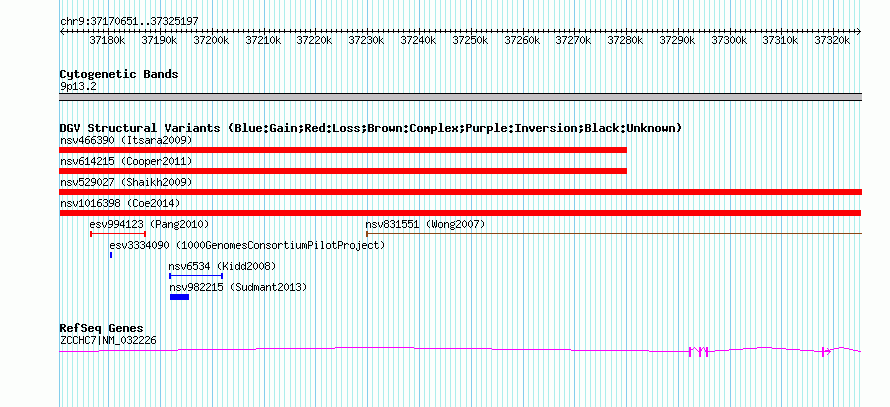Image resolution: width=890 pixels, height=407 pixels.
Task: Open the RefSeq Genes track heading
Action: pos(102,329)
